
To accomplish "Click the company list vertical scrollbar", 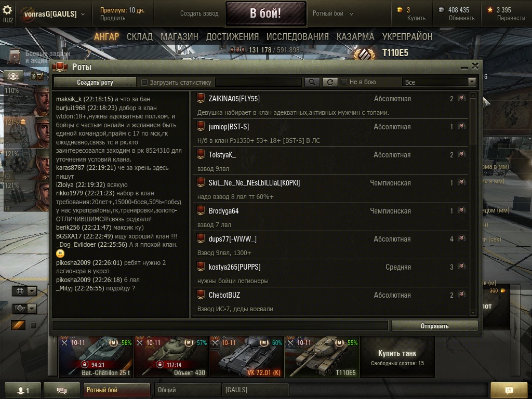I will coord(473,204).
